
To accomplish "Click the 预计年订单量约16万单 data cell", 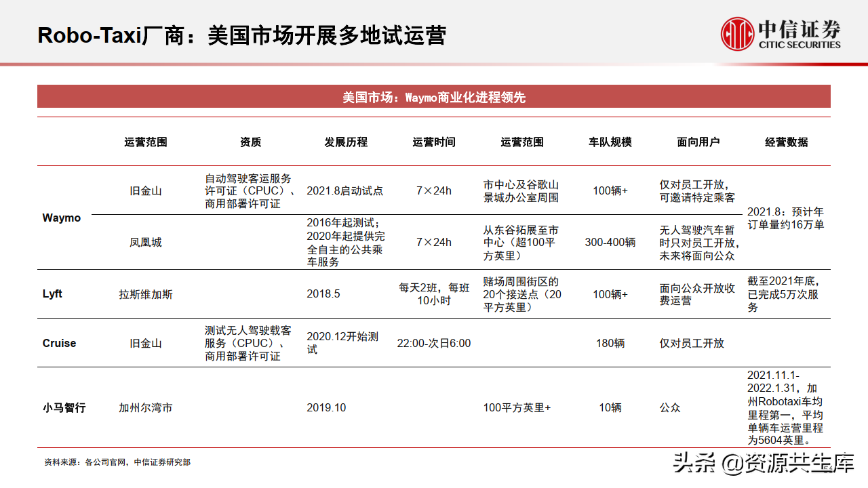I will [x=786, y=218].
